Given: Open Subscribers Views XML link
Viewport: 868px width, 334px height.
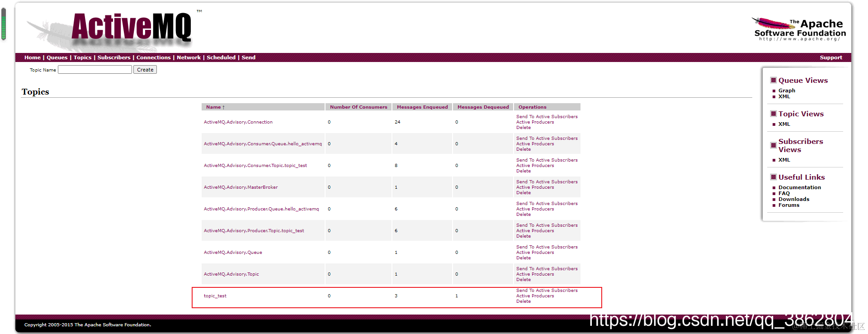Looking at the screenshot, I should [x=784, y=160].
